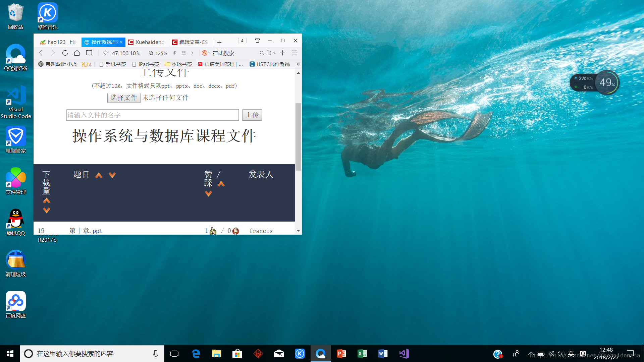Like 第十章.ppt with thumbs-up icon
Image resolution: width=644 pixels, height=362 pixels.
point(213,231)
